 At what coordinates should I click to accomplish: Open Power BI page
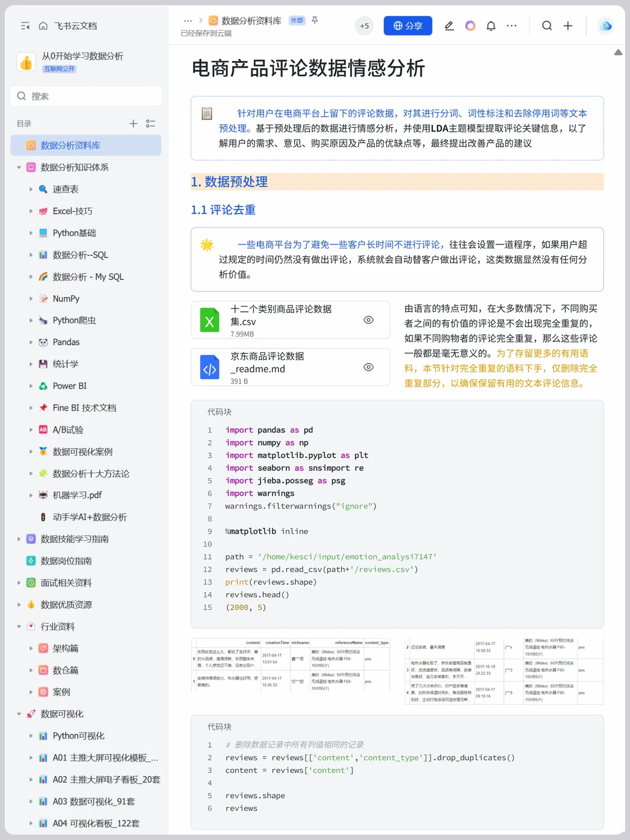coord(69,386)
